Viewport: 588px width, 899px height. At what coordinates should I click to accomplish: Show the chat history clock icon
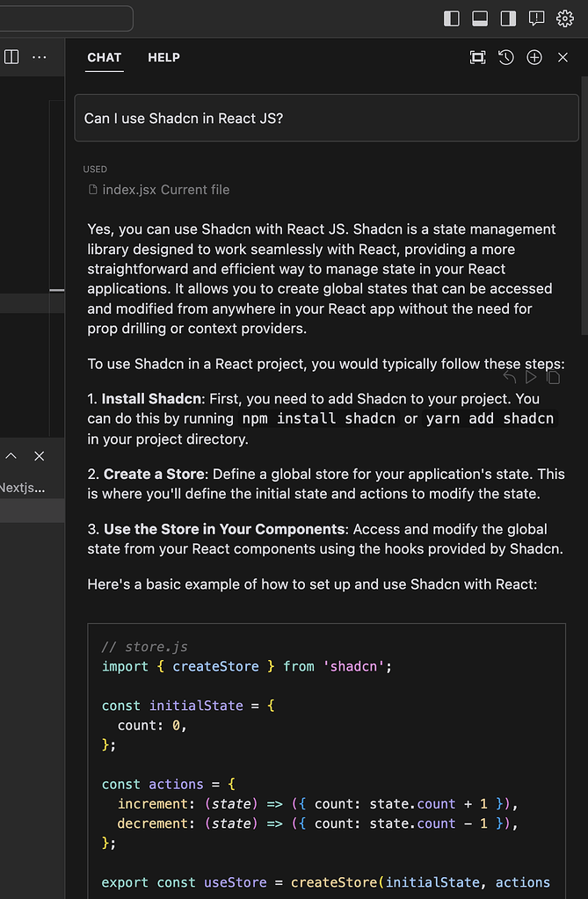click(x=505, y=57)
